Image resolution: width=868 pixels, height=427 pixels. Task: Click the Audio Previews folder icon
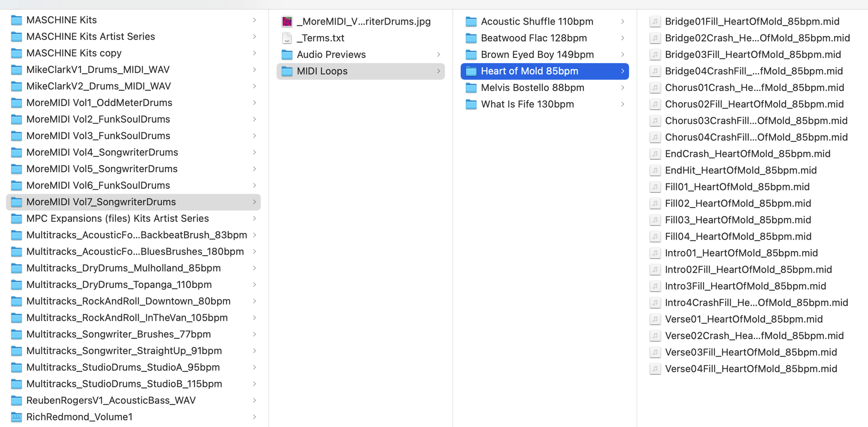(x=287, y=55)
